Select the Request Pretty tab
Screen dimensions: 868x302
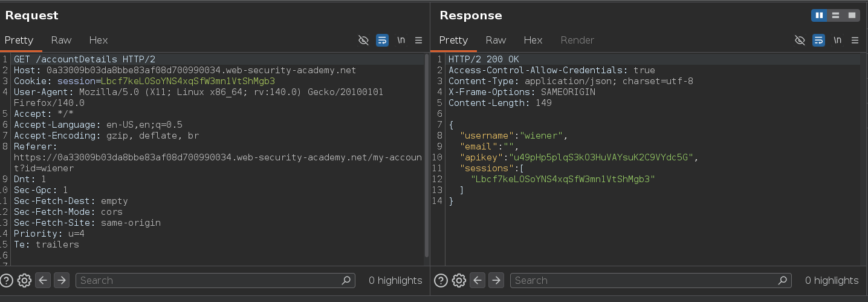click(19, 40)
